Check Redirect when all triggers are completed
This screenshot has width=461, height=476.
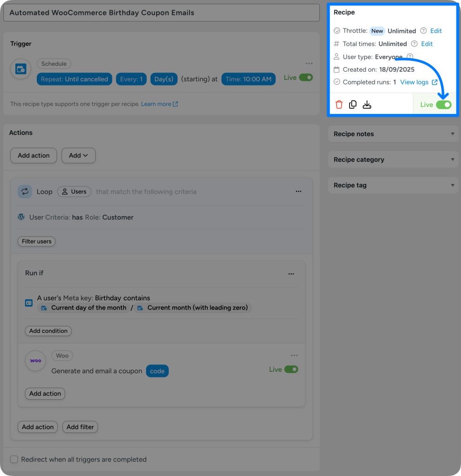pyautogui.click(x=14, y=459)
